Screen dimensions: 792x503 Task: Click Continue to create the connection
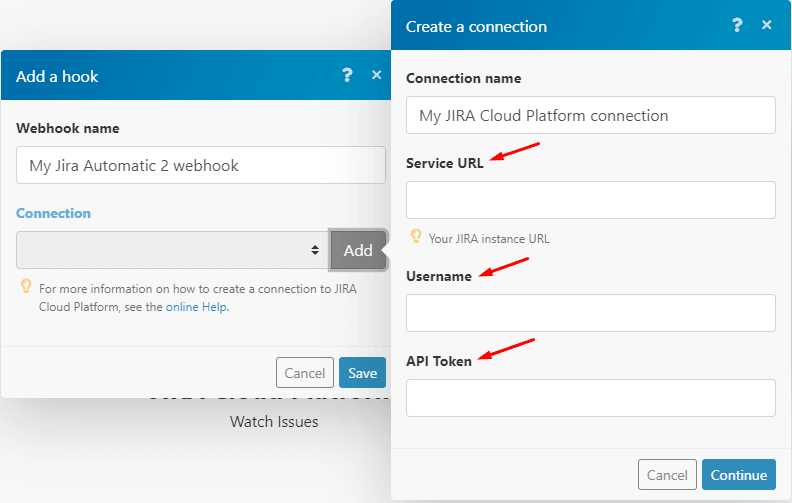(x=739, y=475)
